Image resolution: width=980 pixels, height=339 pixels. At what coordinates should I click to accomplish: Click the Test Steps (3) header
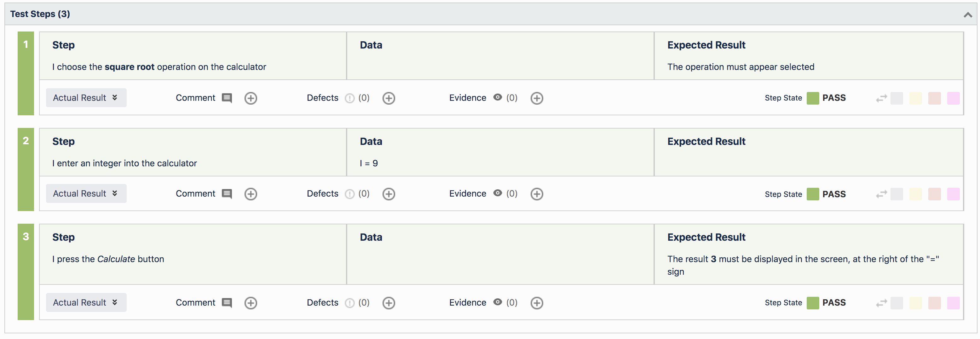tap(40, 14)
